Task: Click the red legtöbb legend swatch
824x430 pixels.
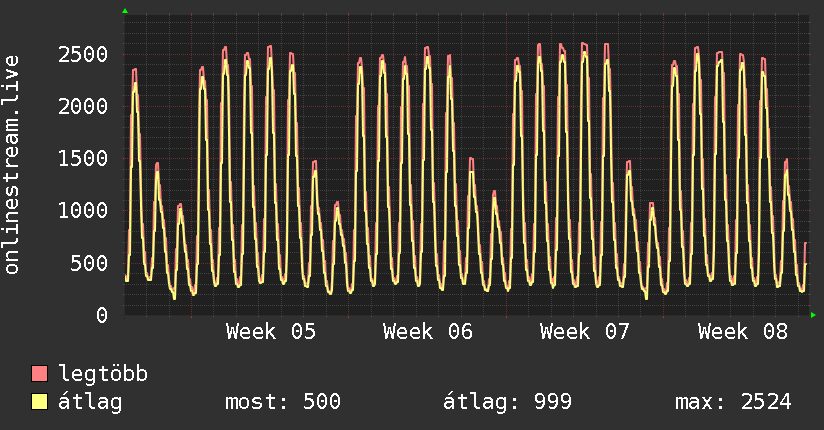Action: tap(40, 374)
